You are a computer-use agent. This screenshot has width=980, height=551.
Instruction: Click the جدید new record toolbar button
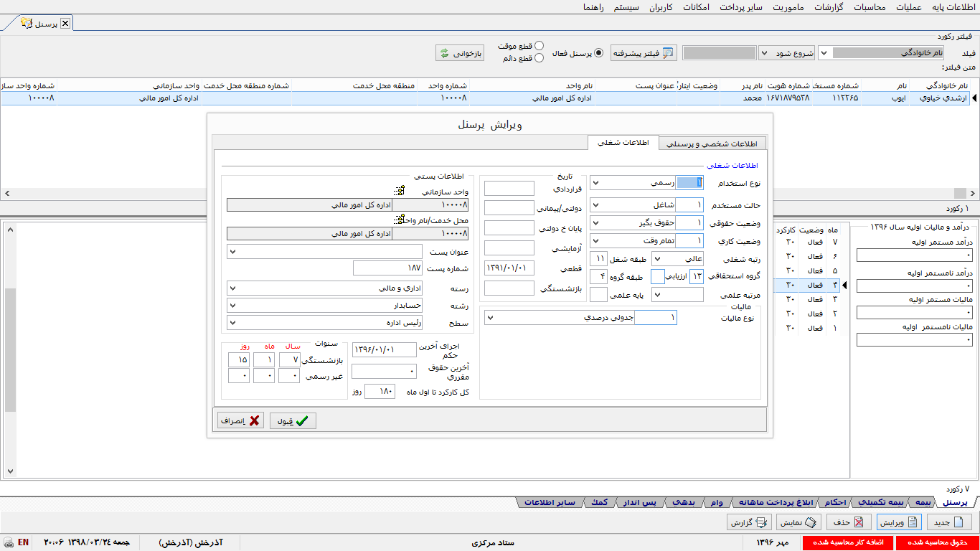coord(950,522)
